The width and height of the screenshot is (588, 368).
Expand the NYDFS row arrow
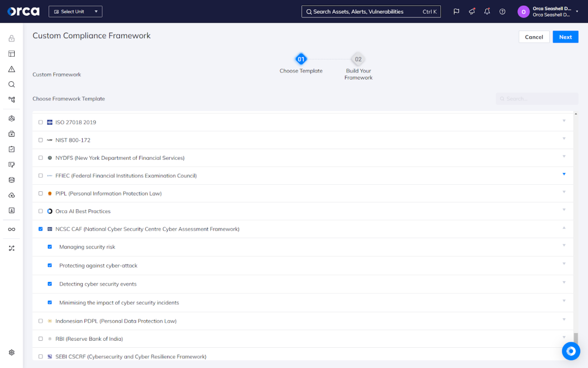[x=564, y=156]
